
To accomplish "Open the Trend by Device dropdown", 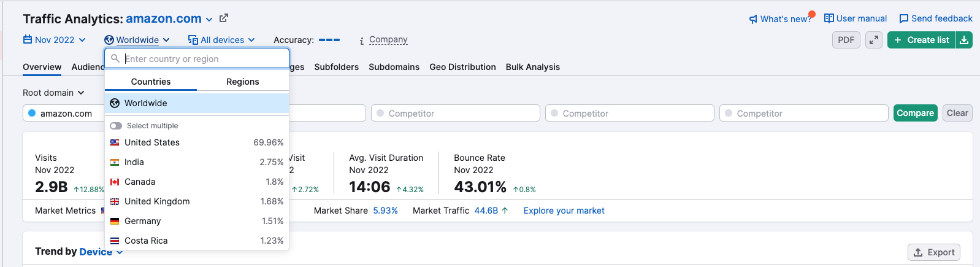I will click(101, 252).
